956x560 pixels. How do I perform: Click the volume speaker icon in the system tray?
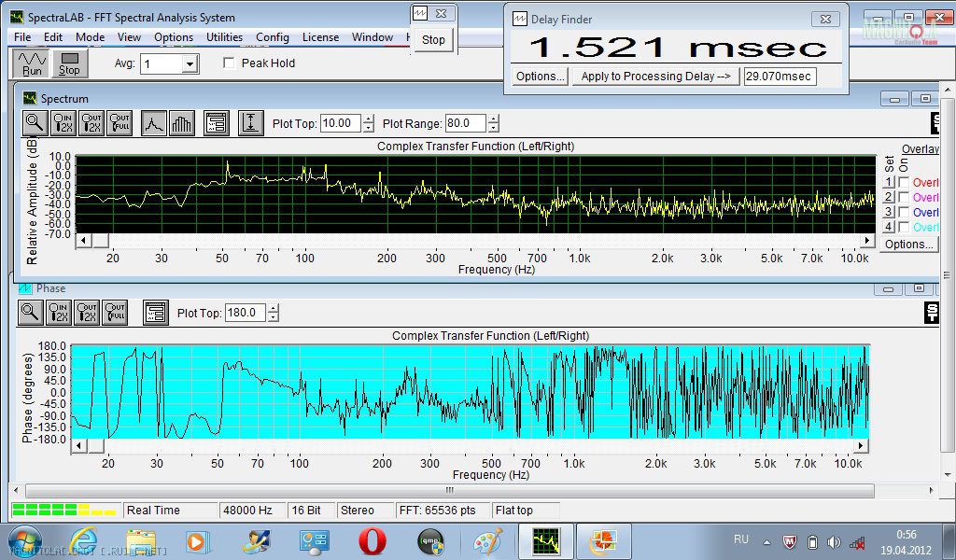[834, 541]
